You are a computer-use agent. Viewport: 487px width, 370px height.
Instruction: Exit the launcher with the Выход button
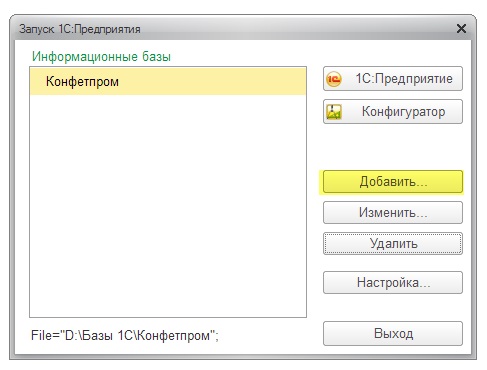(x=393, y=333)
